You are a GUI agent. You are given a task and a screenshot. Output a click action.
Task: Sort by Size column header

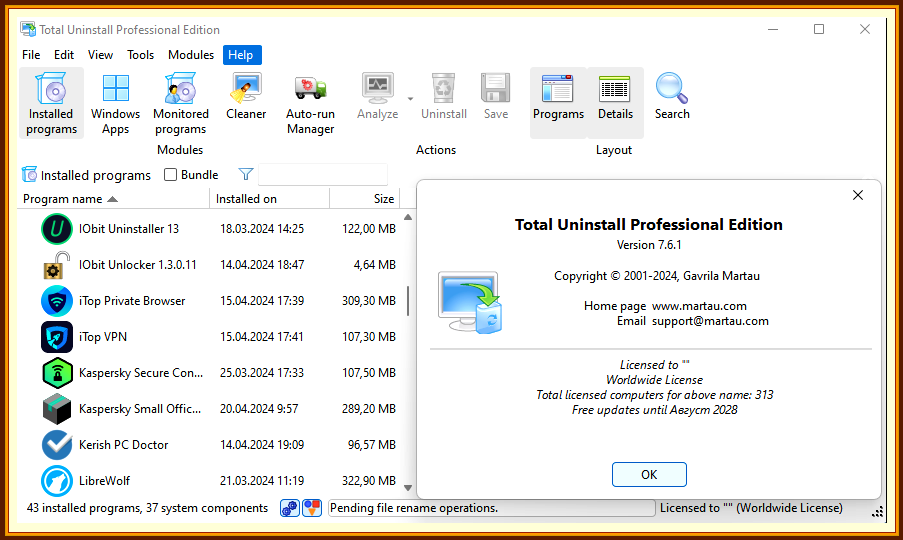point(365,199)
